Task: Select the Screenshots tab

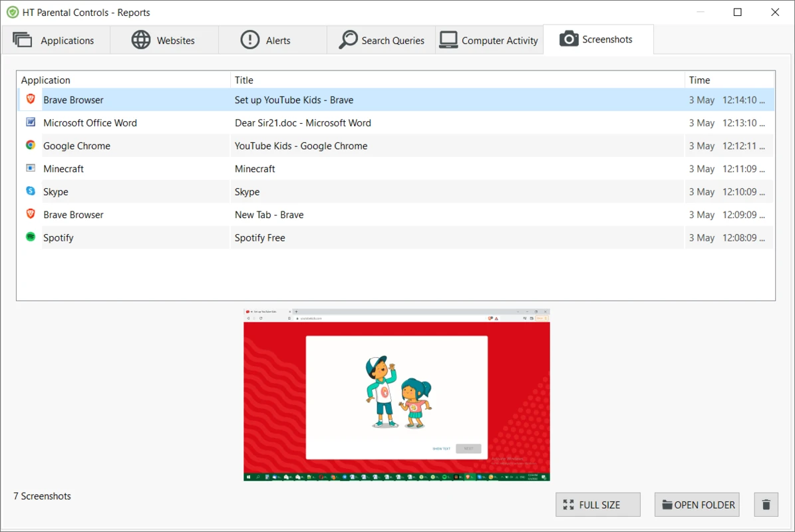Action: 598,39
